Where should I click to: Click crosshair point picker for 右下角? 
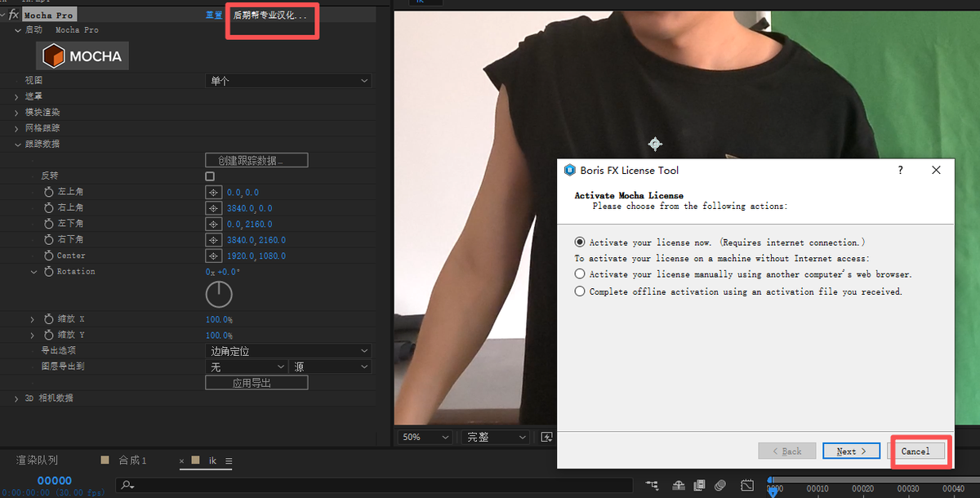pyautogui.click(x=213, y=240)
